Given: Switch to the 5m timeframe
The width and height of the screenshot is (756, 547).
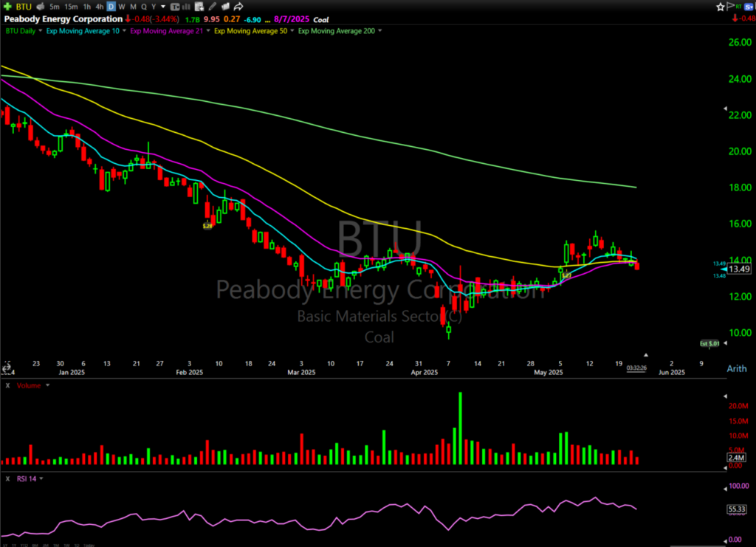Looking at the screenshot, I should [55, 7].
